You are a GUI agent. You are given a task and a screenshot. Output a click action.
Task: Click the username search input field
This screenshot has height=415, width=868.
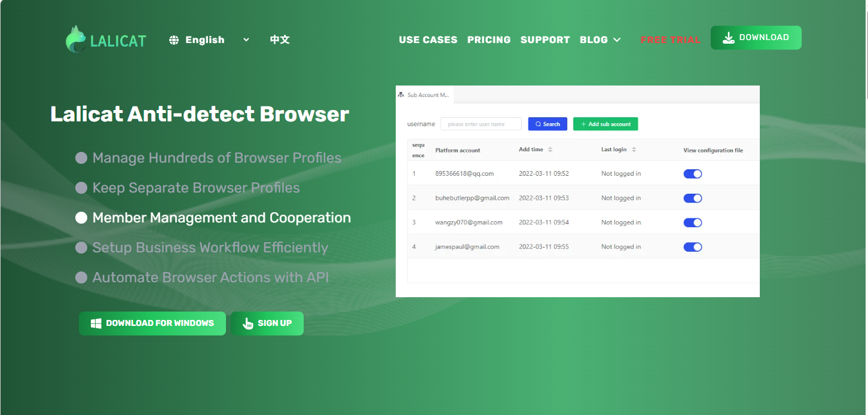click(481, 124)
